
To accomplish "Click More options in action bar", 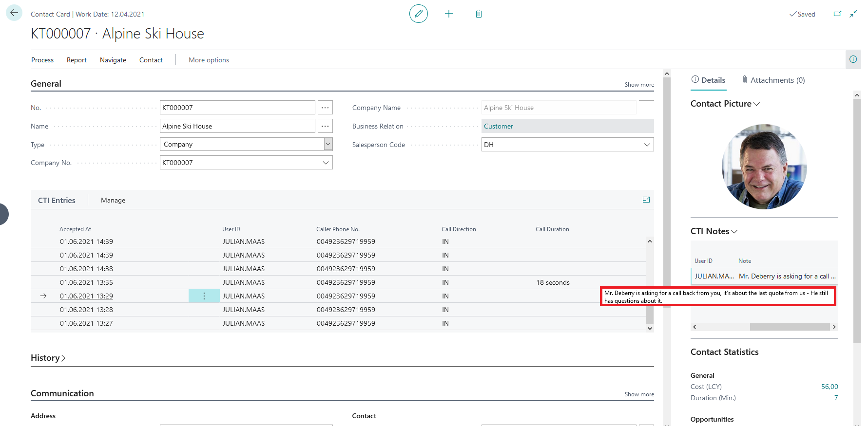I will [x=209, y=60].
